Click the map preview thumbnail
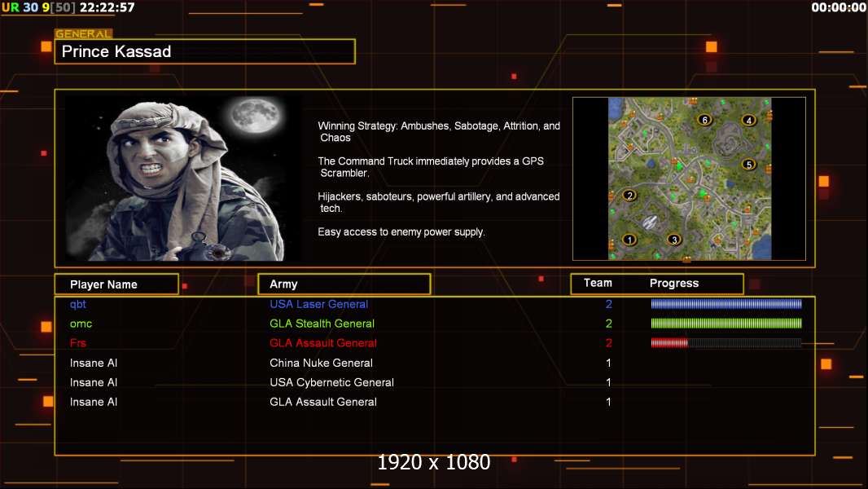 pos(689,178)
